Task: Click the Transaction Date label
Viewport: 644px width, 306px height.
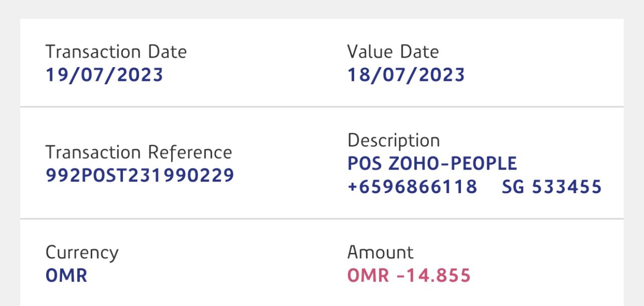Action: pyautogui.click(x=116, y=52)
